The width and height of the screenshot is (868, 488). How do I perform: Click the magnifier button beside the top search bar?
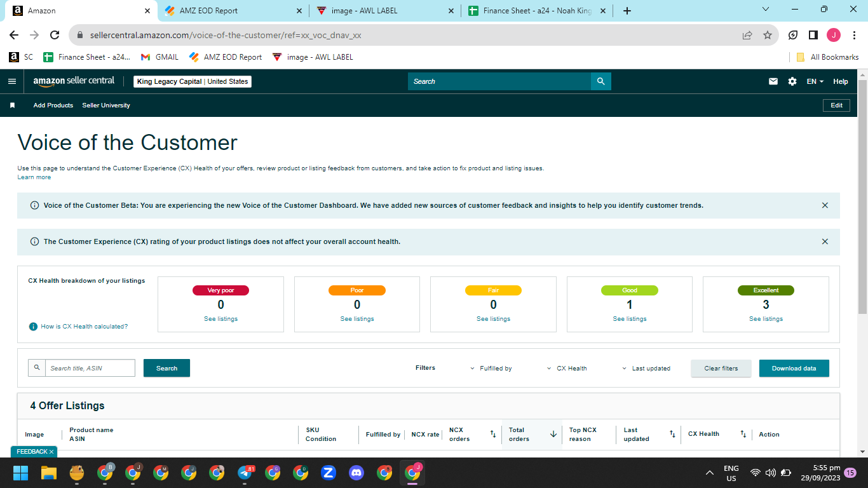600,81
